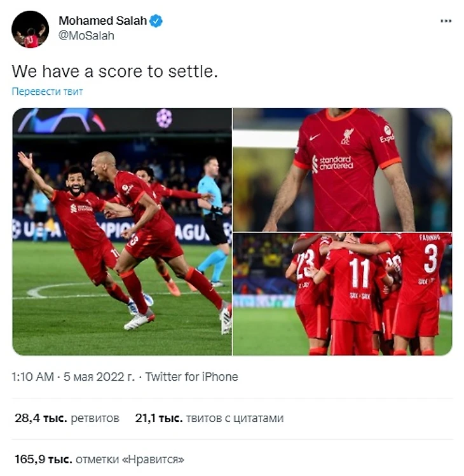Click the 5 мая 2022 г. date

pyautogui.click(x=99, y=377)
